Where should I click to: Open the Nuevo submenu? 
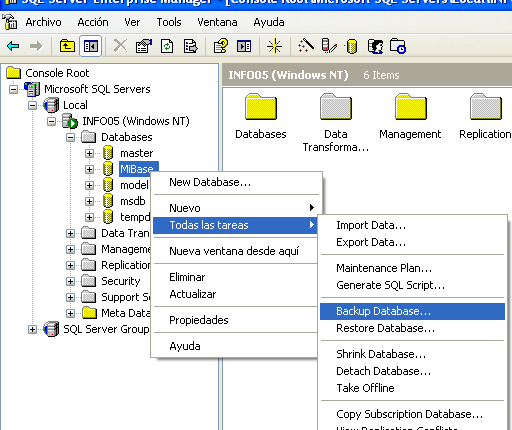(236, 208)
